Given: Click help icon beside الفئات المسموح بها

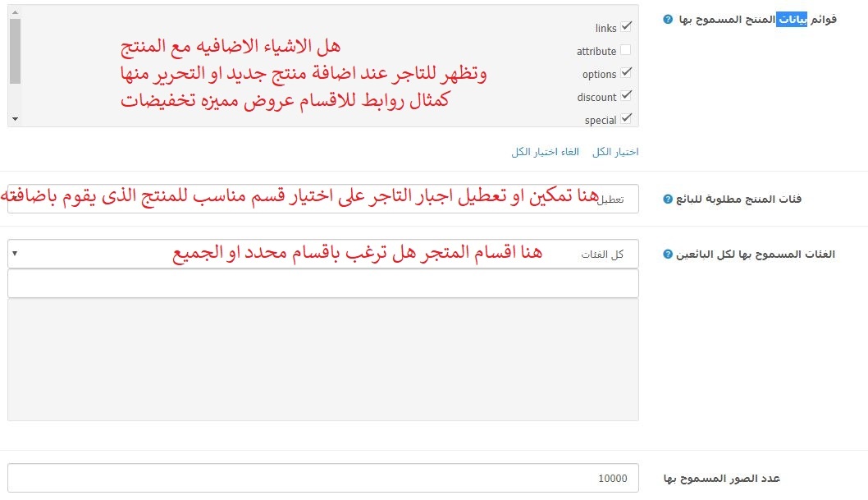Looking at the screenshot, I should (x=667, y=255).
